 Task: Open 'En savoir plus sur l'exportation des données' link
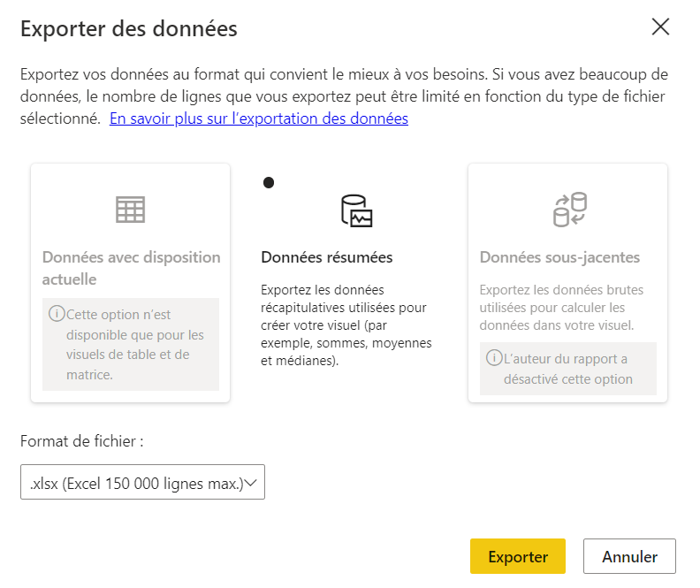coord(259,118)
